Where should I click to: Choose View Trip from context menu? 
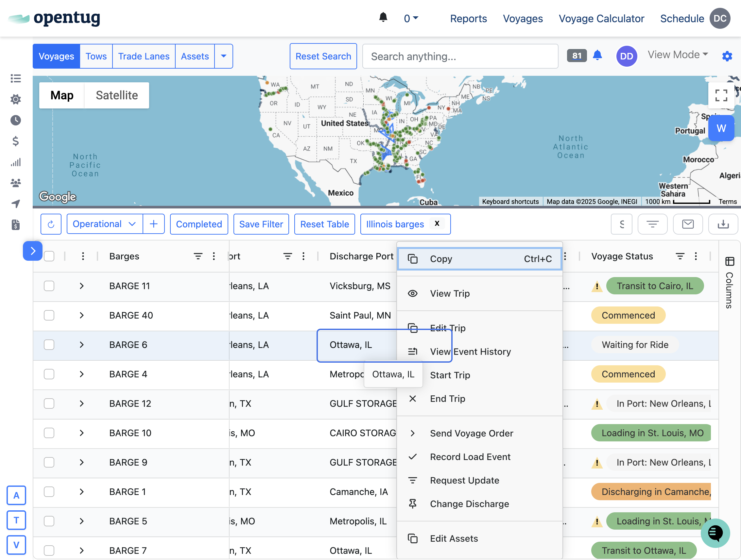450,293
